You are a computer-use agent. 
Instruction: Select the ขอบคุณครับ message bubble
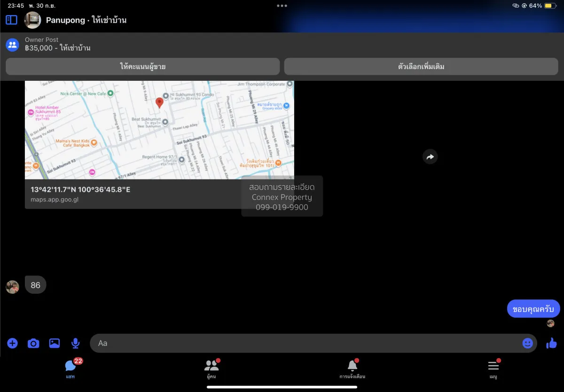coord(533,309)
